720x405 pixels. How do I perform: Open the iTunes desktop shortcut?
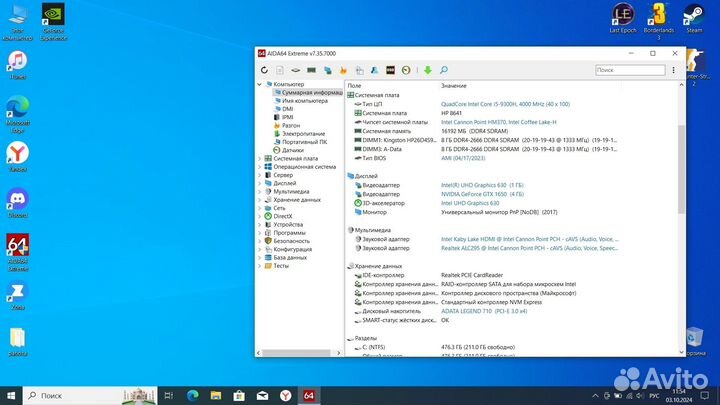coord(17,65)
